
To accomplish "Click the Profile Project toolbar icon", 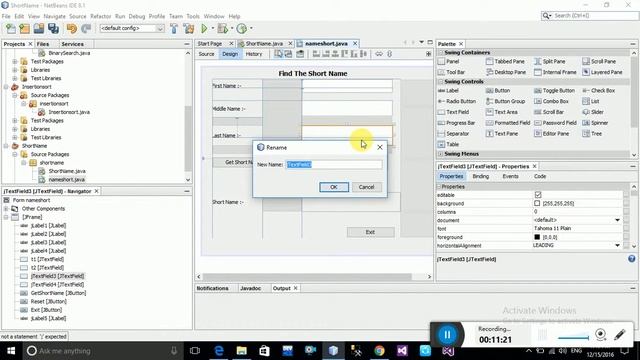I will tap(242, 29).
